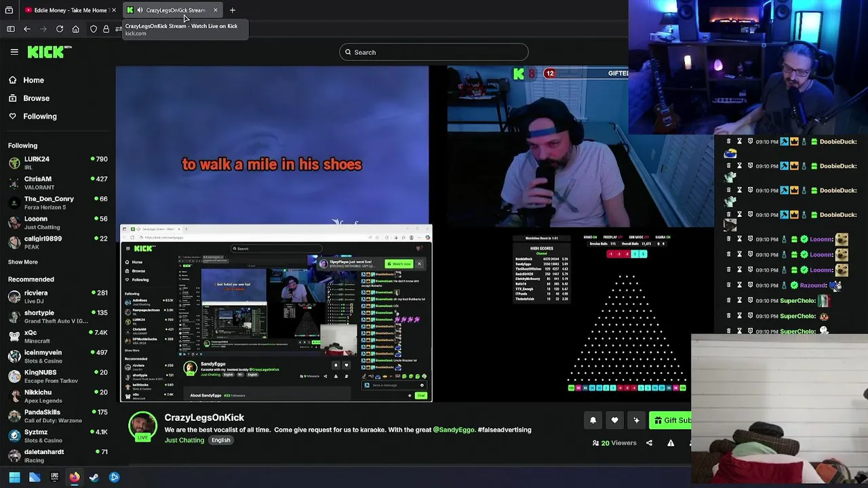Click the sparkle icon button
This screenshot has height=488, width=868.
[x=636, y=420]
